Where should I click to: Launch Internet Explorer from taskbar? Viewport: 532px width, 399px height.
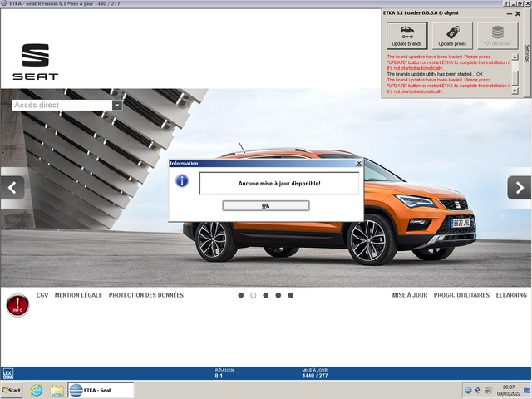coord(37,390)
